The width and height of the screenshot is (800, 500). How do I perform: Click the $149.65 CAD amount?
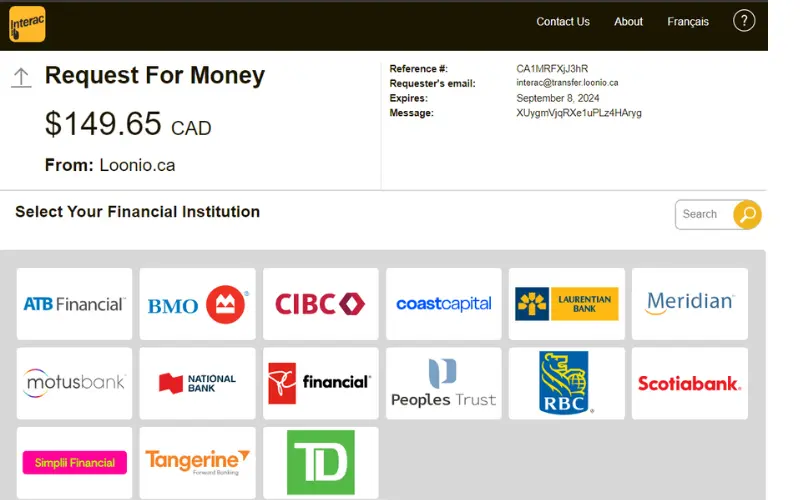128,124
